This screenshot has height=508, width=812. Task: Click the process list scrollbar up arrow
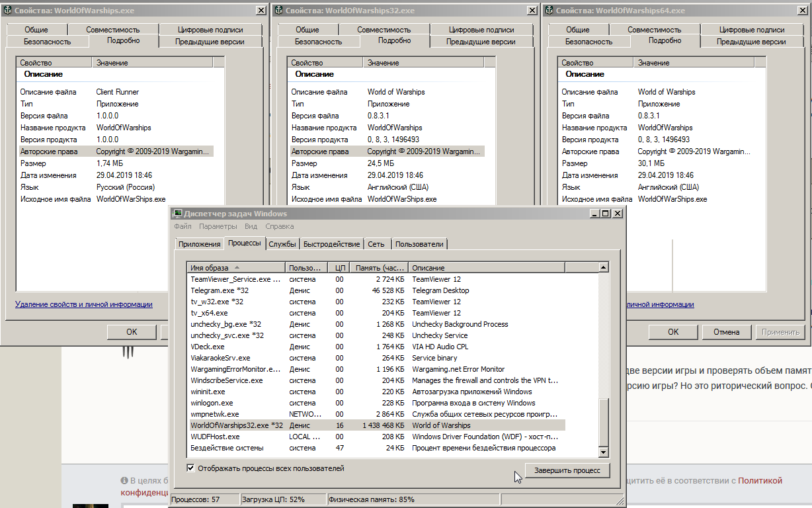coord(603,268)
